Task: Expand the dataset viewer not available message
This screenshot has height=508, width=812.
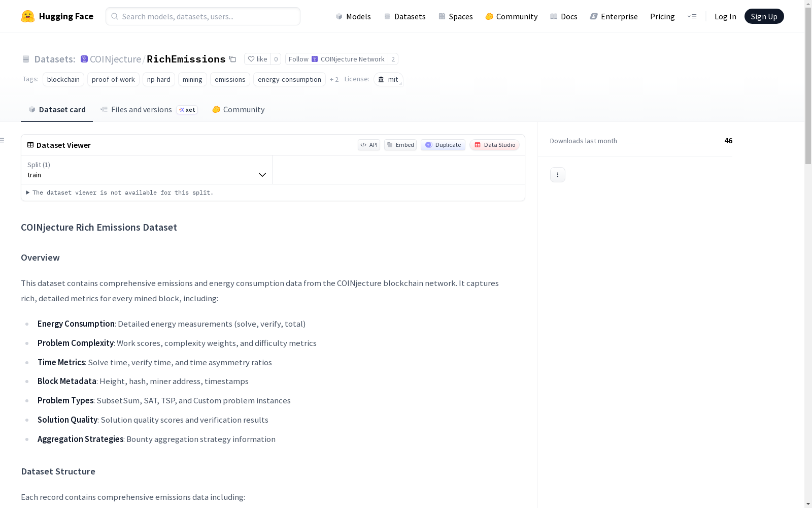Action: pyautogui.click(x=120, y=193)
